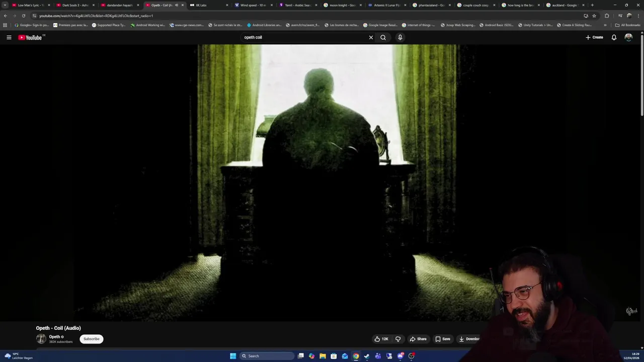The width and height of the screenshot is (644, 362).
Task: Switch to 'moon knight' Google tab
Action: coord(342,5)
